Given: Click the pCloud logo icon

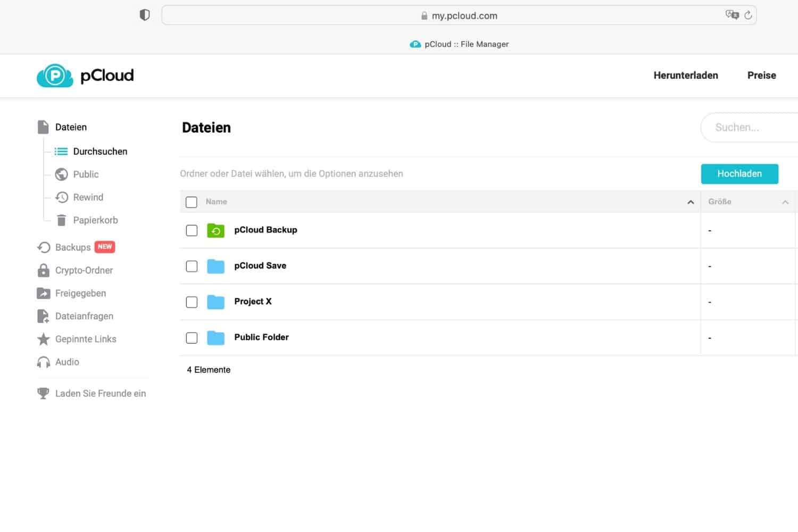Looking at the screenshot, I should pyautogui.click(x=55, y=76).
